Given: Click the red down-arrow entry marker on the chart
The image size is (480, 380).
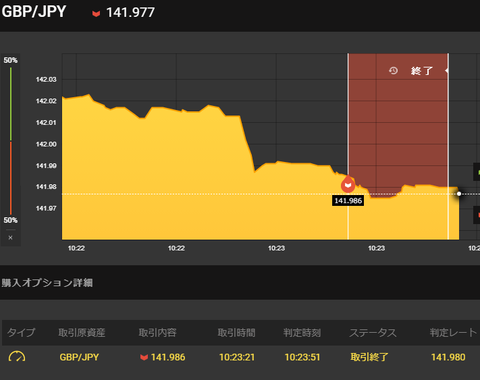Looking at the screenshot, I should [348, 184].
